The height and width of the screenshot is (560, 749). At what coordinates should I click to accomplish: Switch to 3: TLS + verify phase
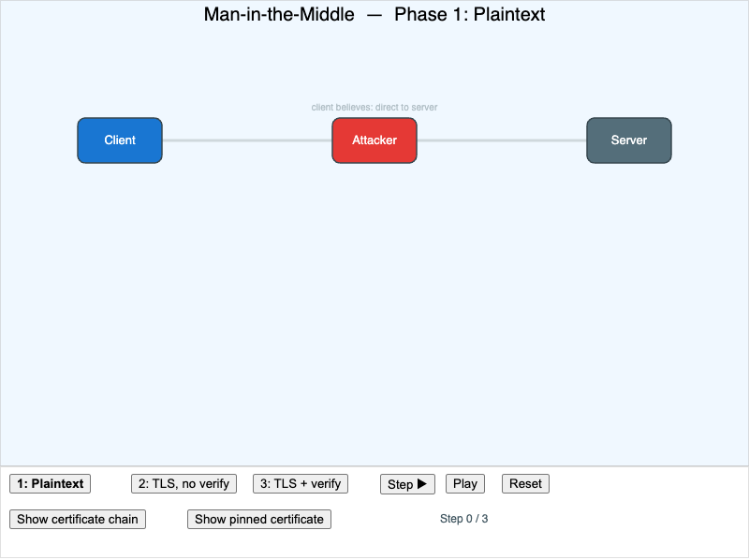point(301,483)
